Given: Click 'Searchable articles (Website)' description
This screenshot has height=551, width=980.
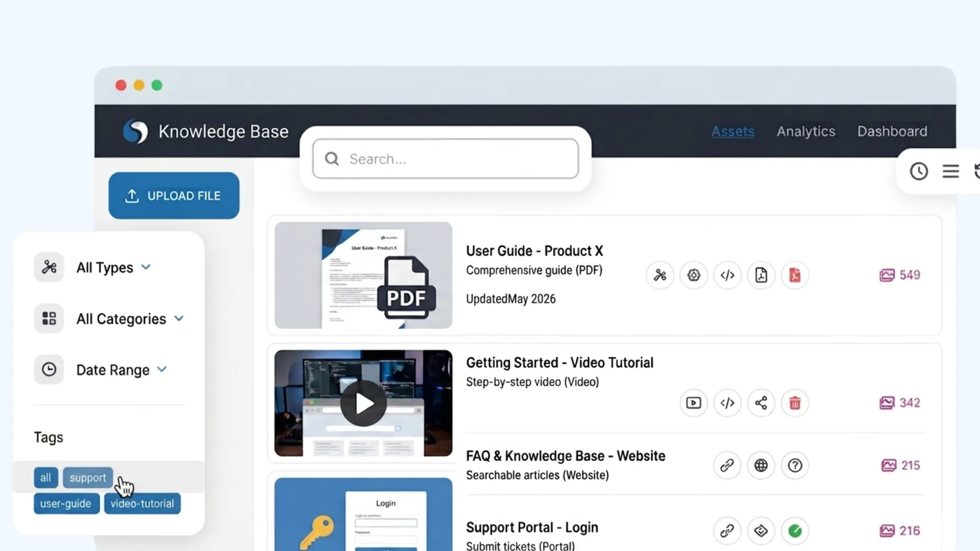Looking at the screenshot, I should [x=537, y=475].
